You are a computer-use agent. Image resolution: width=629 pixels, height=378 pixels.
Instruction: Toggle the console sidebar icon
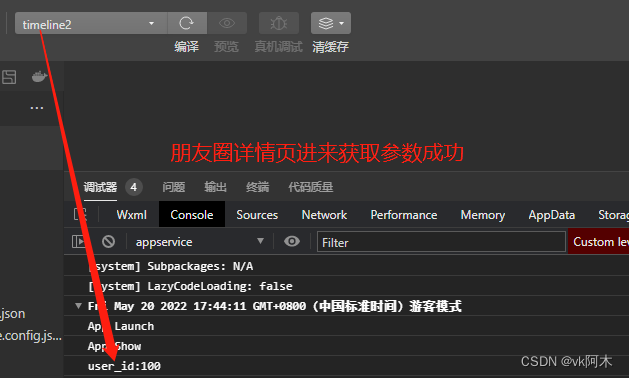(79, 242)
